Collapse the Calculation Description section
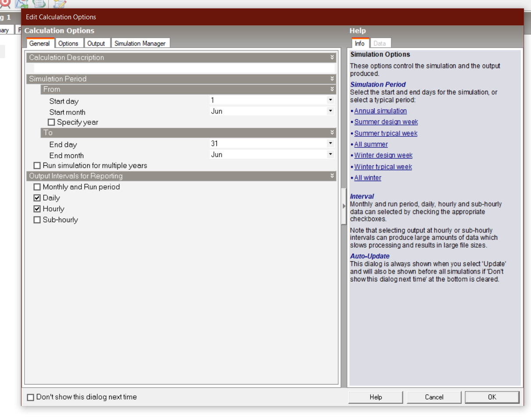The width and height of the screenshot is (531, 420). pyautogui.click(x=333, y=57)
